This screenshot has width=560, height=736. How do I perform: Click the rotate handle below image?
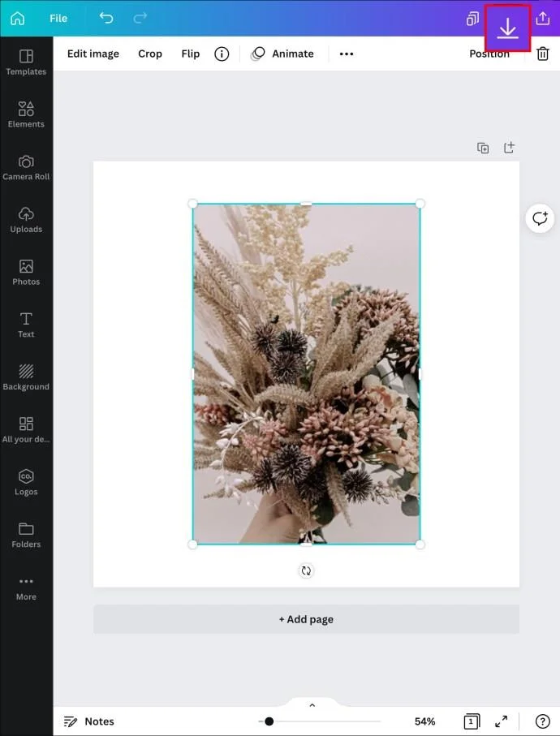306,570
